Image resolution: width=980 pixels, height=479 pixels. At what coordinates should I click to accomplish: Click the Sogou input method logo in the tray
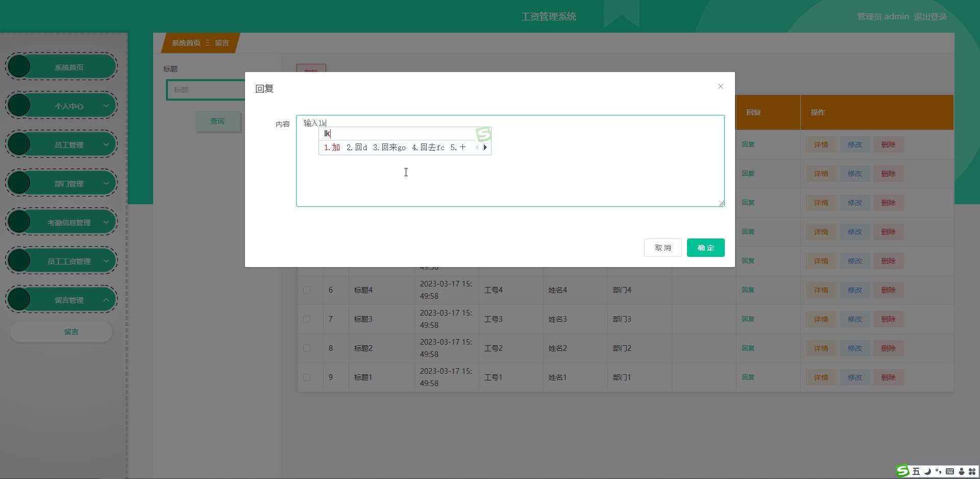[x=903, y=471]
